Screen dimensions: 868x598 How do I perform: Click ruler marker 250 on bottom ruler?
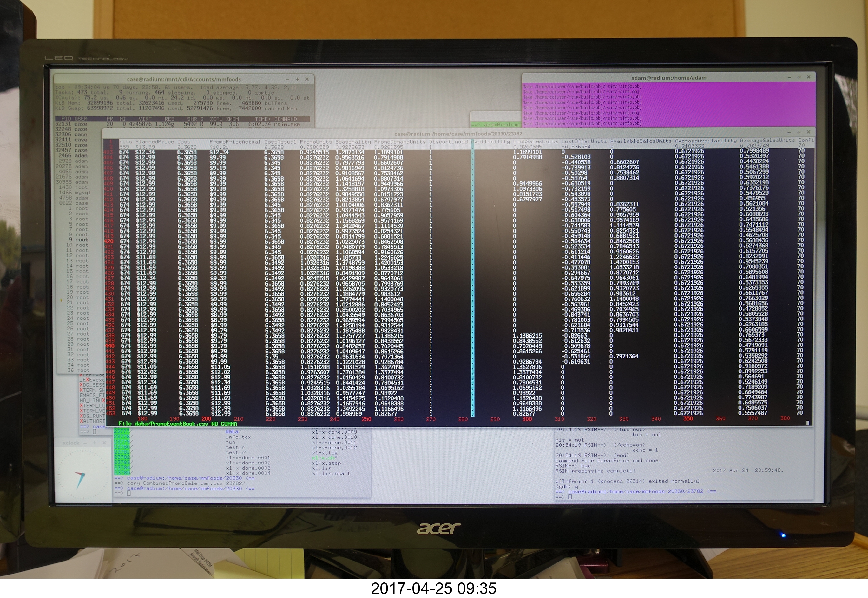[x=366, y=419]
